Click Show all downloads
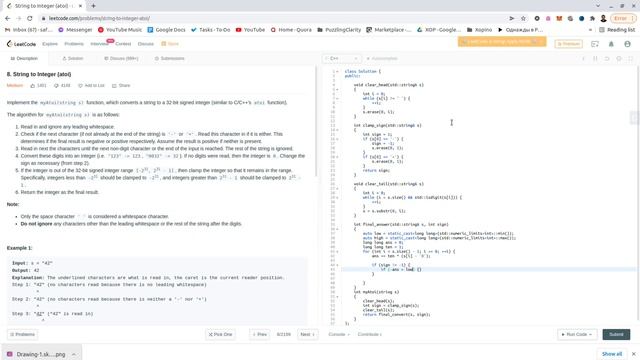Image resolution: width=640 pixels, height=360 pixels. (612, 354)
